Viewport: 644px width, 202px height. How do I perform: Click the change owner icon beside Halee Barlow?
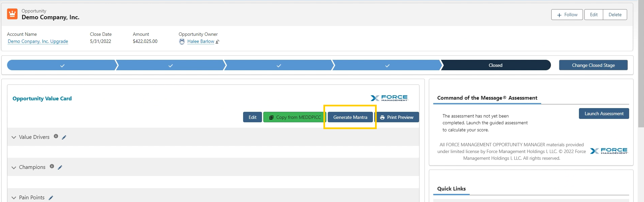(x=217, y=42)
